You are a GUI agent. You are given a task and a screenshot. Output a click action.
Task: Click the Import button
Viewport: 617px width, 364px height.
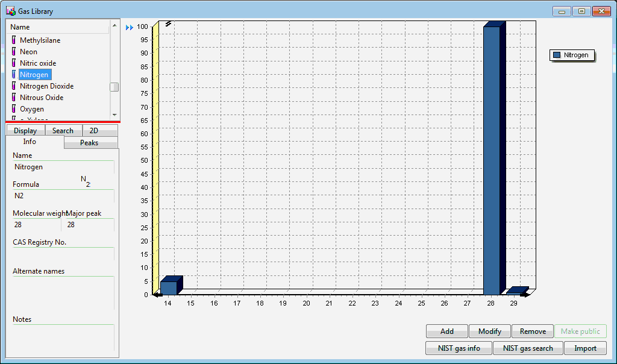click(x=585, y=348)
